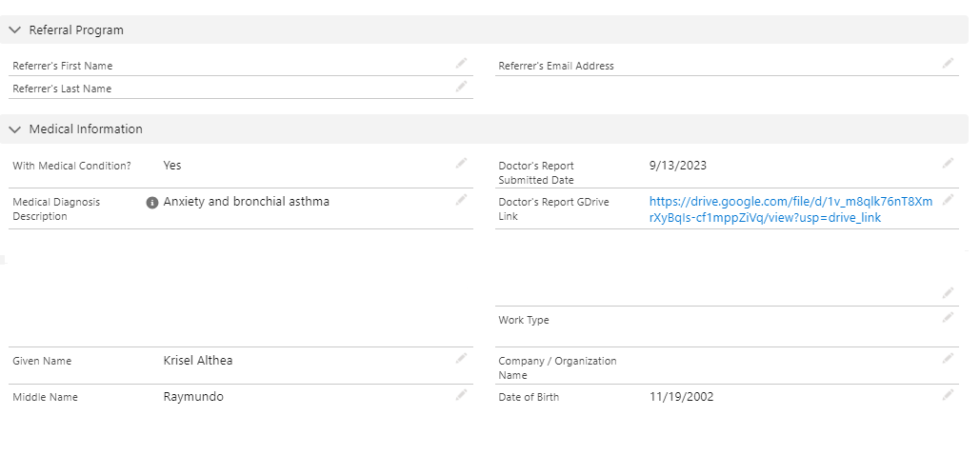The width and height of the screenshot is (980, 475).
Task: Show Medical Diagnosis Description info tooltip
Action: tap(152, 203)
